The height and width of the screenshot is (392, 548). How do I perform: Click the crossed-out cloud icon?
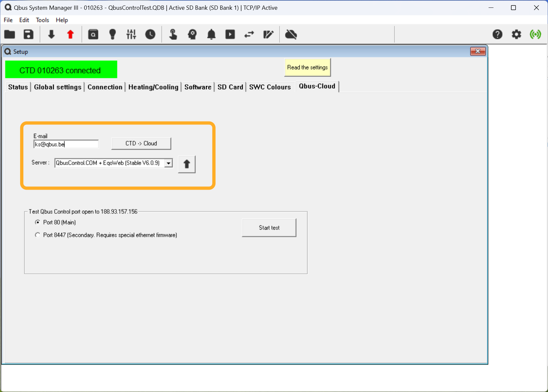tap(291, 34)
